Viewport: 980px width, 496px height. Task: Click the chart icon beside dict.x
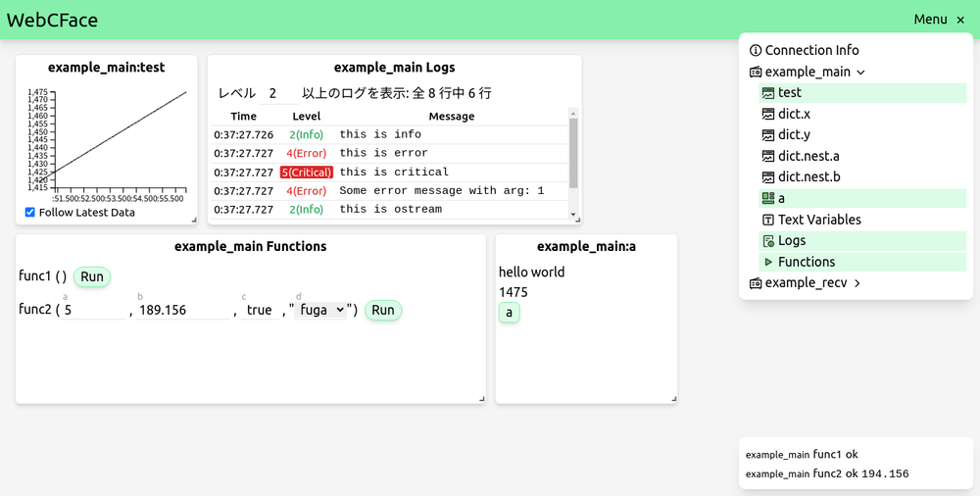[768, 115]
